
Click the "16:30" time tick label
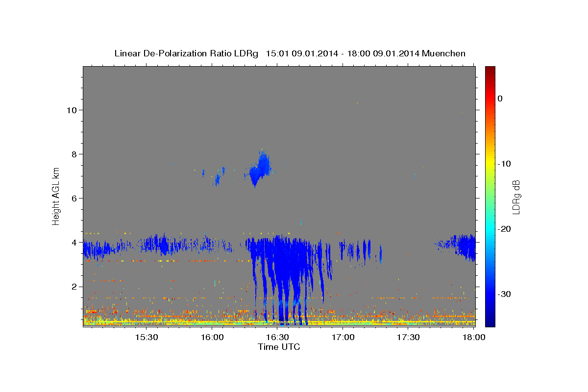click(x=277, y=338)
